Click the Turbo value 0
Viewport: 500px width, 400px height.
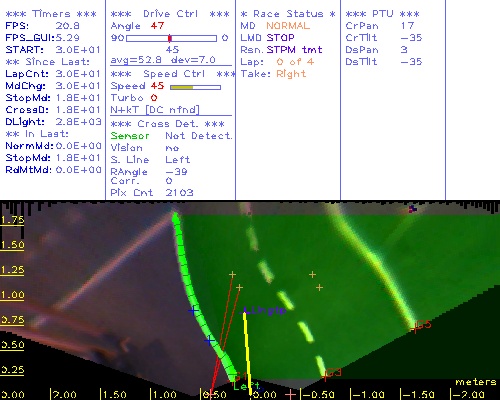[154, 98]
